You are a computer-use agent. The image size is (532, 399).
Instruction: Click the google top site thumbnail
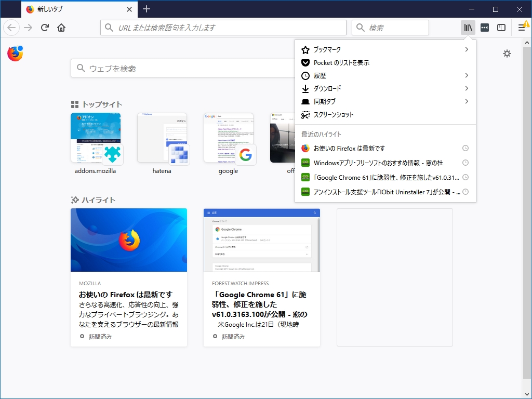[x=229, y=138]
